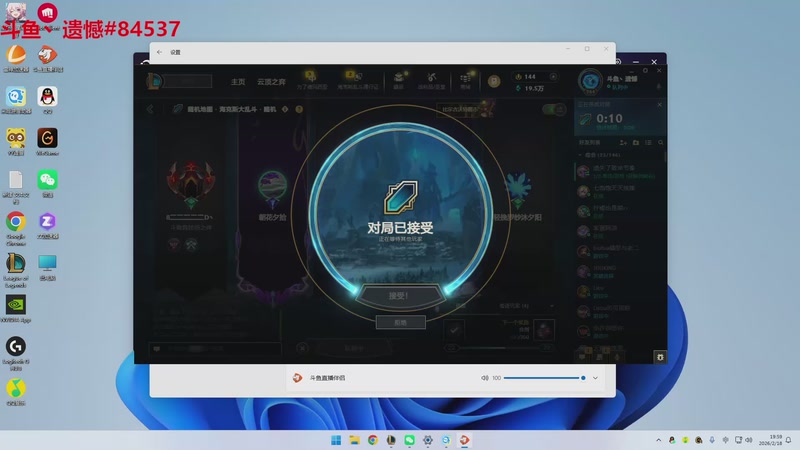The height and width of the screenshot is (450, 800).
Task: Click the yellow question mark help icon
Action: [299, 109]
